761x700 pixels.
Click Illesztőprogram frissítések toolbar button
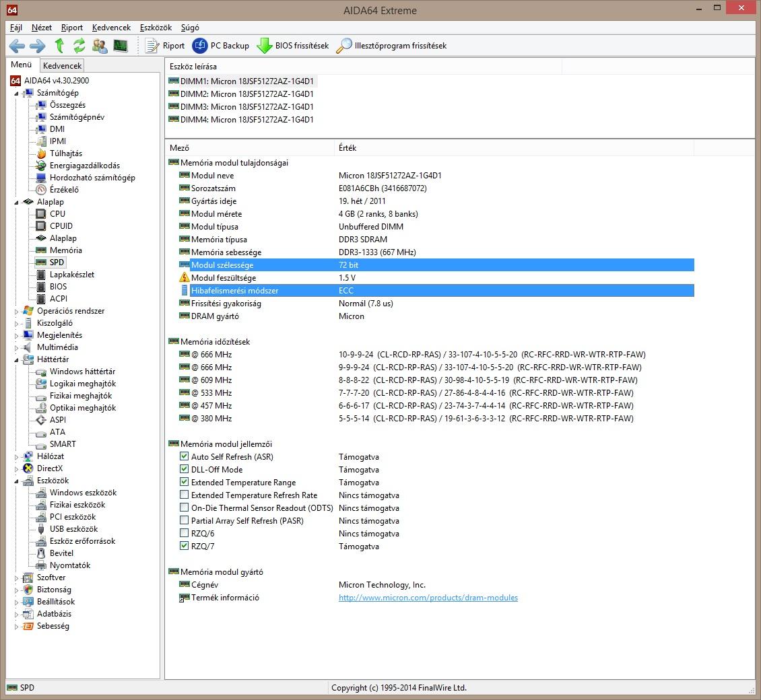(x=391, y=46)
